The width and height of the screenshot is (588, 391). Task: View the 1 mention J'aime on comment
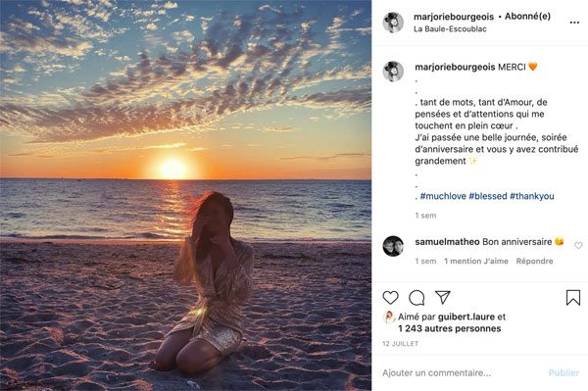476,261
